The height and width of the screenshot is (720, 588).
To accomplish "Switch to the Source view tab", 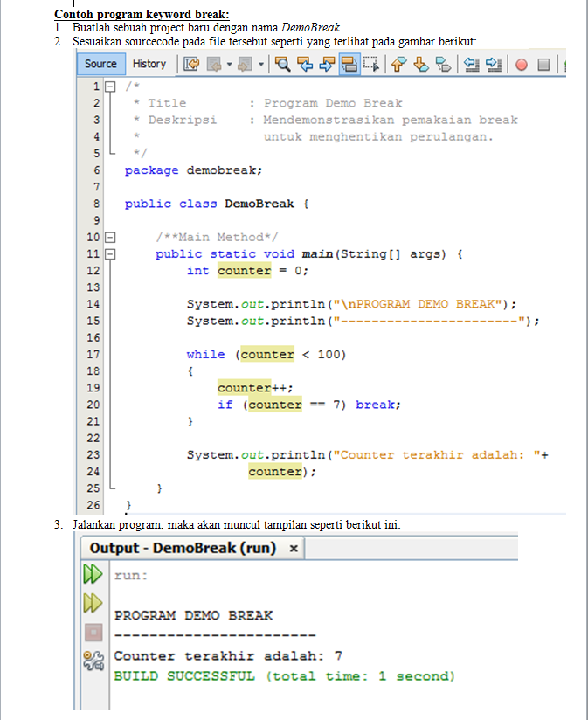I will tap(100, 64).
